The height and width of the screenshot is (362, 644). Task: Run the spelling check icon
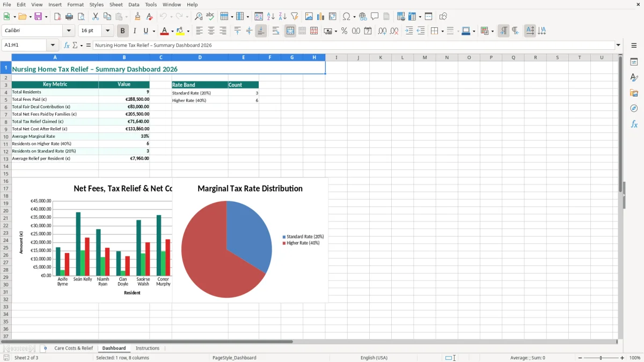point(210,17)
